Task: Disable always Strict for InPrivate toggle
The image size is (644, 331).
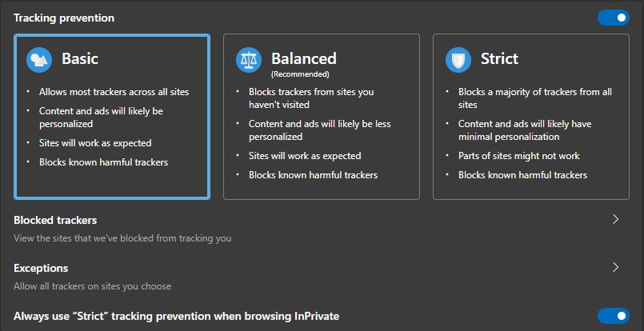Action: pyautogui.click(x=613, y=316)
